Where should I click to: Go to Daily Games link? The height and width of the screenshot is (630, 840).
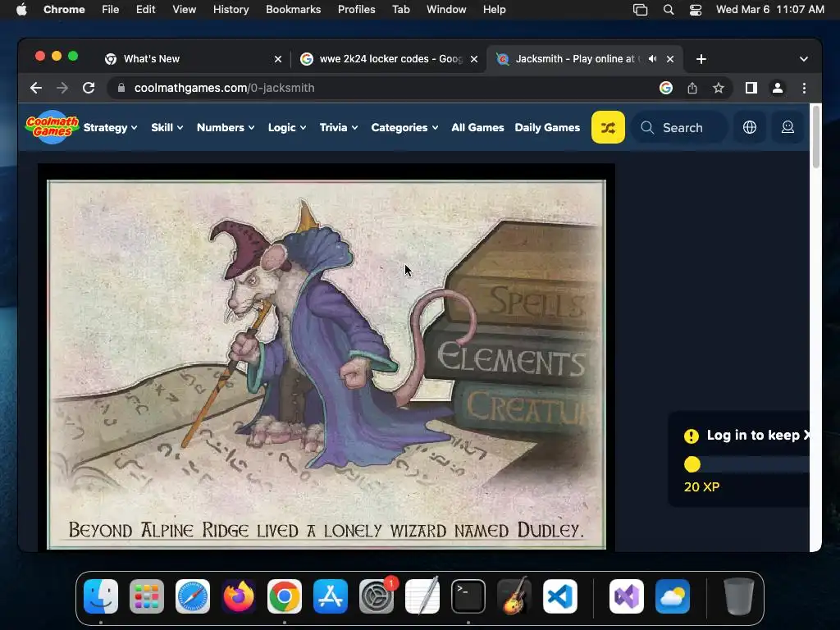point(547,127)
